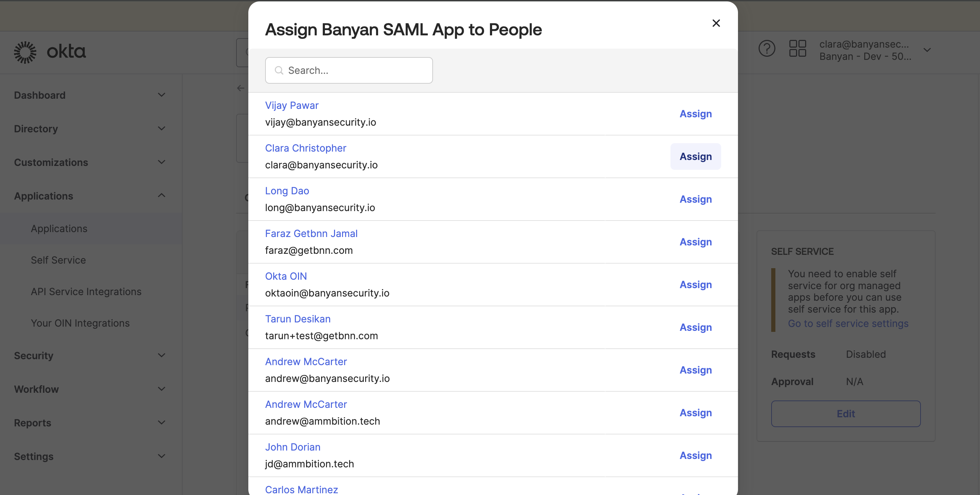
Task: Expand the Directory sidebar section
Action: tap(161, 129)
